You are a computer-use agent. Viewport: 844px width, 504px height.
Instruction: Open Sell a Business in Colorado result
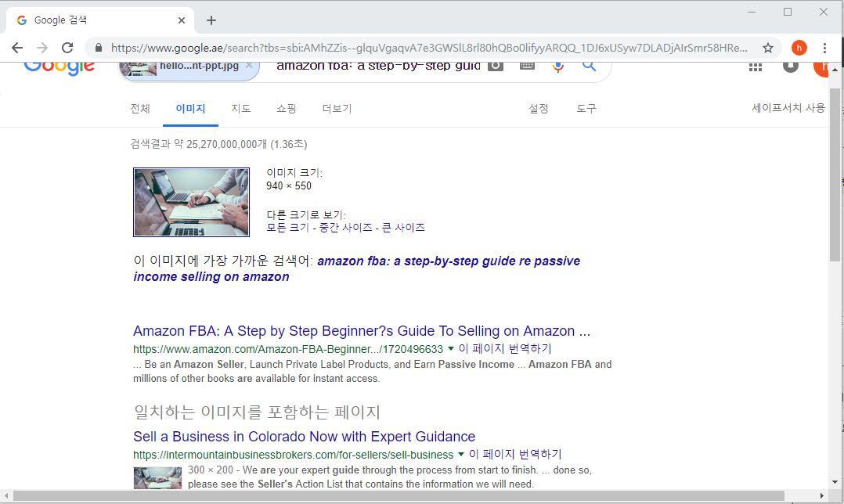304,436
